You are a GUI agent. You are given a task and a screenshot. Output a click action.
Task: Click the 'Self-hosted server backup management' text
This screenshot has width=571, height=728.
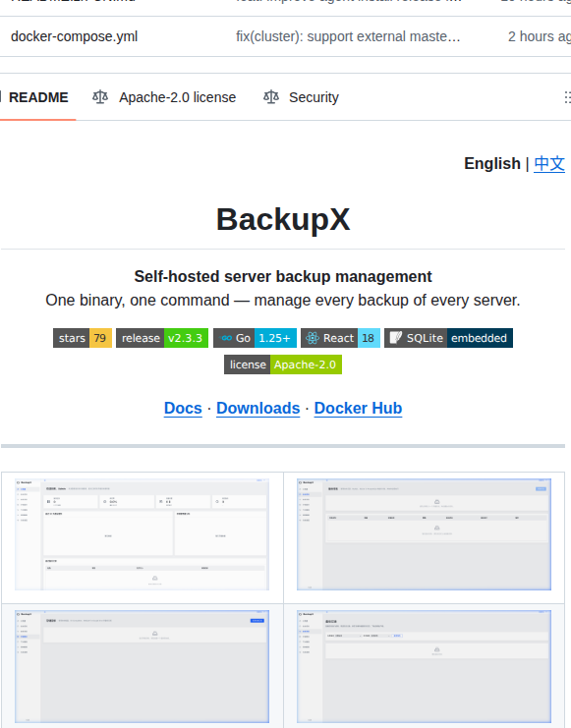coord(283,276)
